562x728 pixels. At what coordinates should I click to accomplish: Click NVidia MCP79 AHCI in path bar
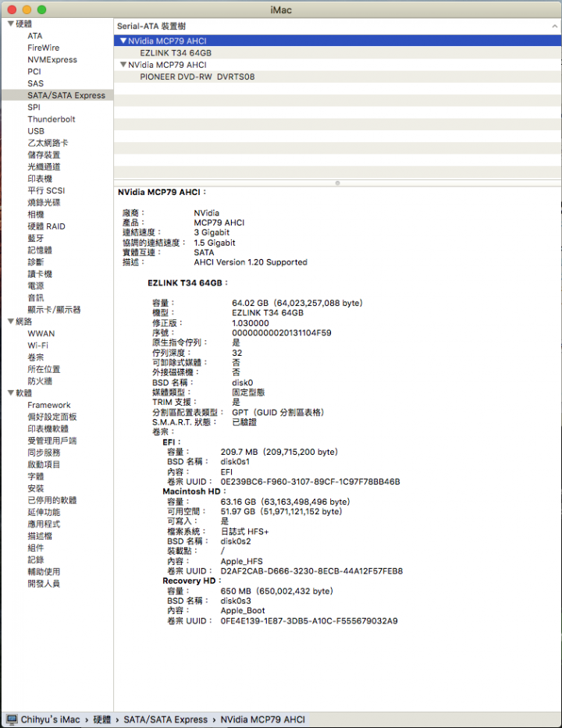pyautogui.click(x=262, y=719)
